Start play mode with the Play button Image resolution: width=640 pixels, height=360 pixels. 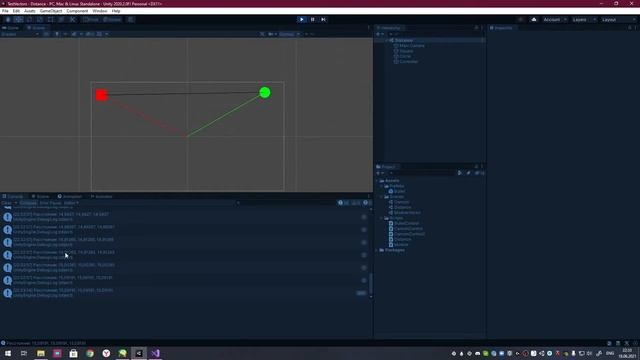pyautogui.click(x=302, y=19)
